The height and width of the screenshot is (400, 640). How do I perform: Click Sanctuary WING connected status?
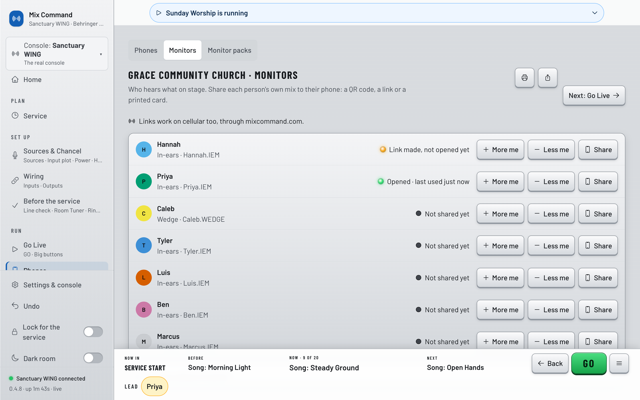[47, 378]
